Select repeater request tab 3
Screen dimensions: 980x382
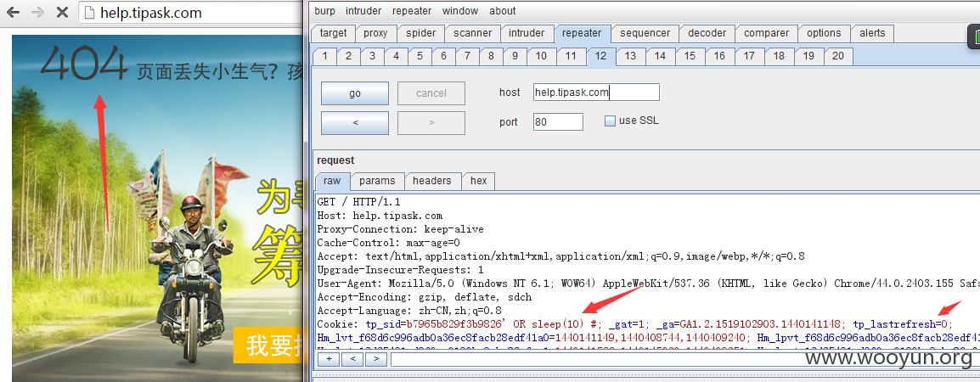point(372,56)
